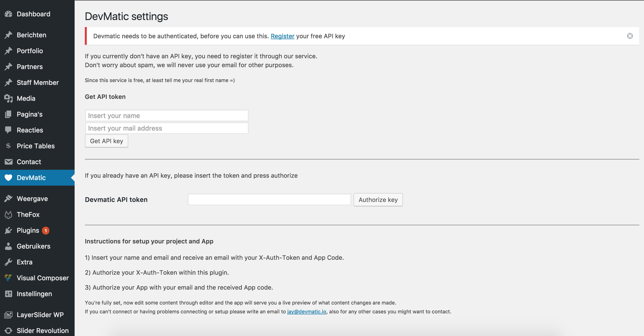Click the Staff Member pin icon
644x336 pixels.
click(8, 83)
